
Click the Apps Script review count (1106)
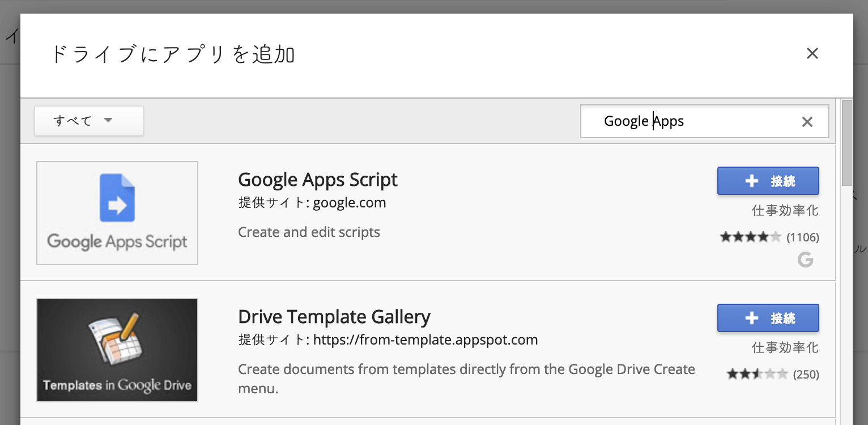coord(803,237)
